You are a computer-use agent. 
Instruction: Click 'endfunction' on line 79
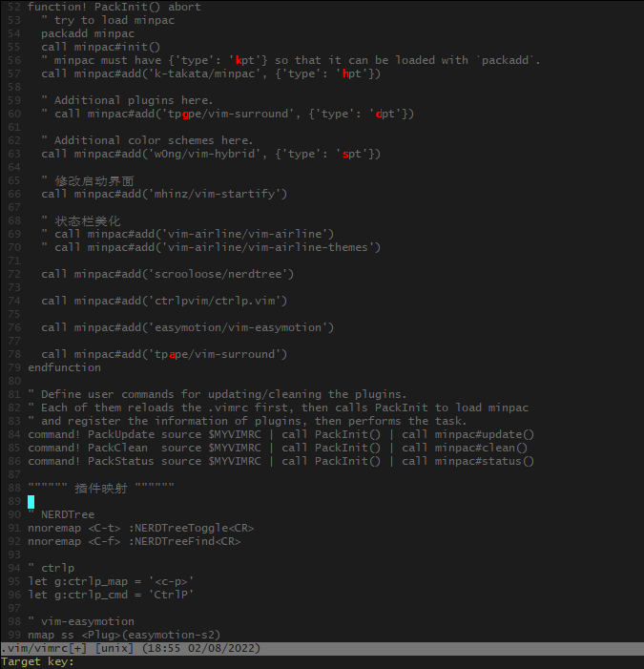65,367
